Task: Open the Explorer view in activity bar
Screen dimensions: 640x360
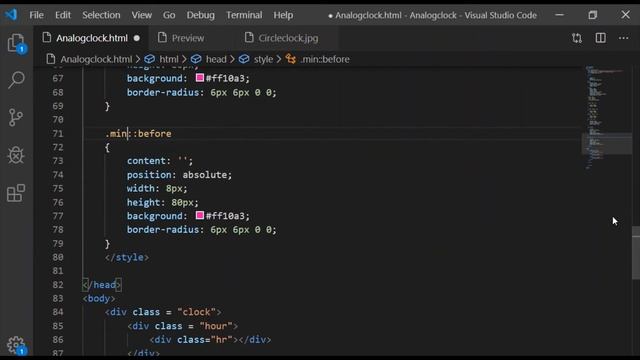Action: click(16, 43)
